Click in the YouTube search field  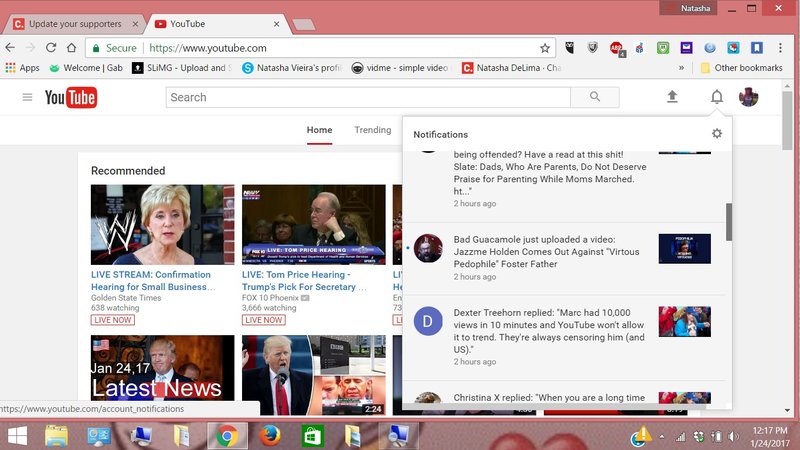coord(367,97)
